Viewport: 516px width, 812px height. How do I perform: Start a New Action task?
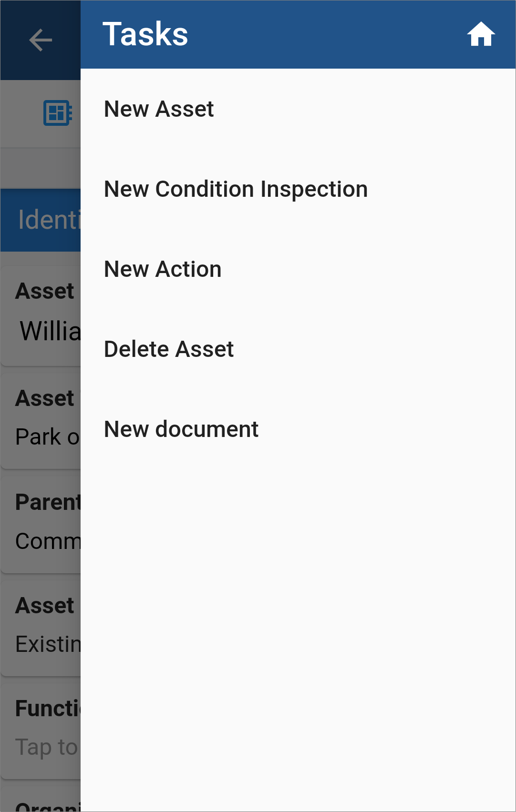pos(163,269)
